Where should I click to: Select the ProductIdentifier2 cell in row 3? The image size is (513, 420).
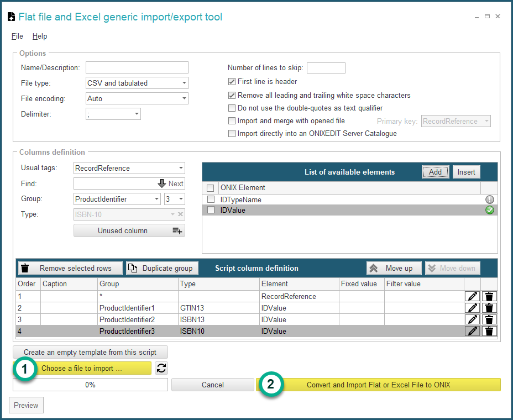click(x=138, y=319)
